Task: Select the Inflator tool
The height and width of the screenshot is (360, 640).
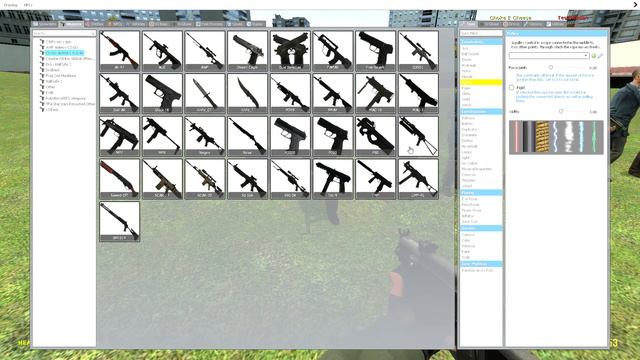Action: [467, 216]
